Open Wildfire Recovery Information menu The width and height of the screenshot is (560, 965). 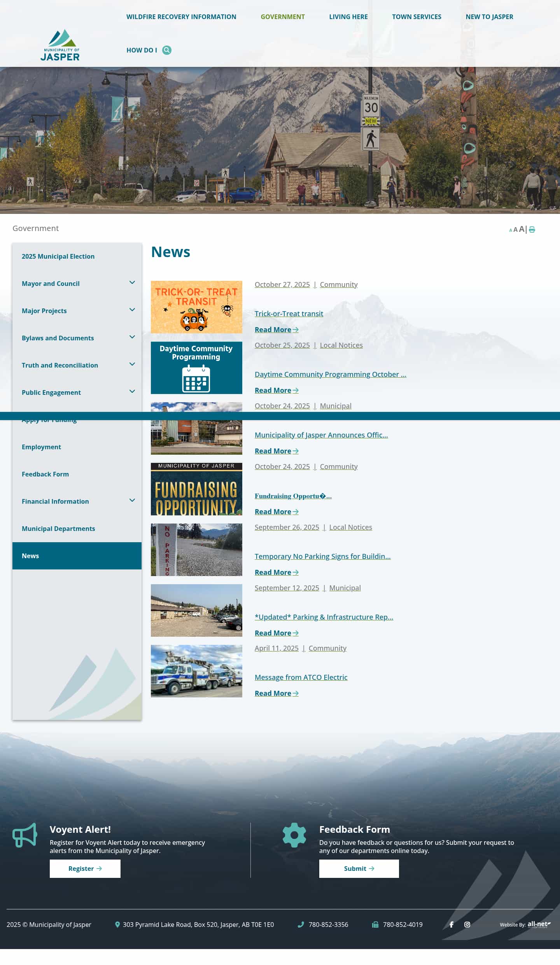[x=181, y=17]
